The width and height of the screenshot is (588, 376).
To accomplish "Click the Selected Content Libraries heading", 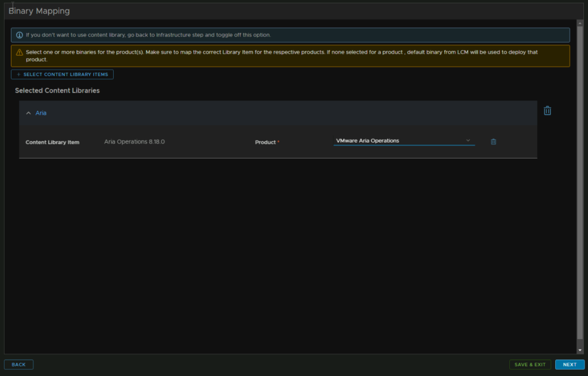I will pyautogui.click(x=57, y=90).
